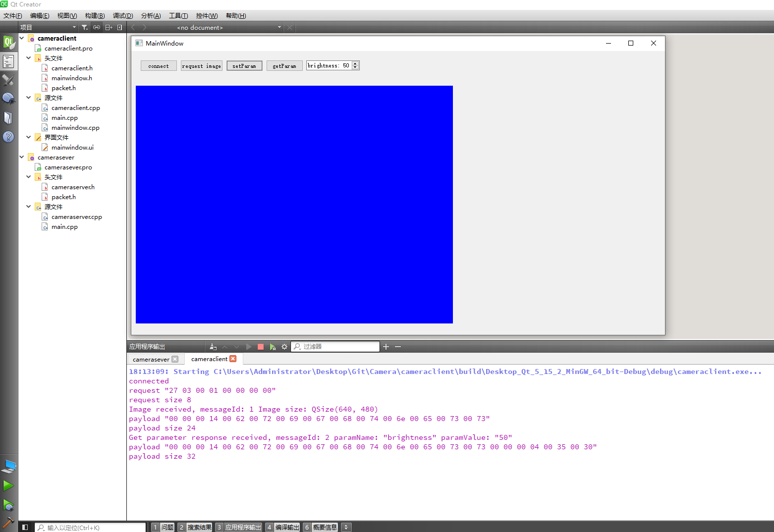The image size is (774, 532).
Task: Stop the running program red square
Action: (261, 347)
